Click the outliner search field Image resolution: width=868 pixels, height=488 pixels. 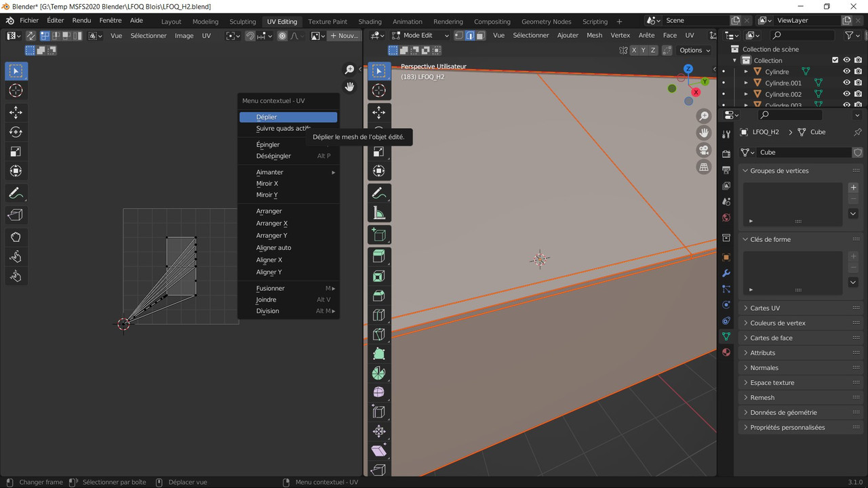click(804, 35)
